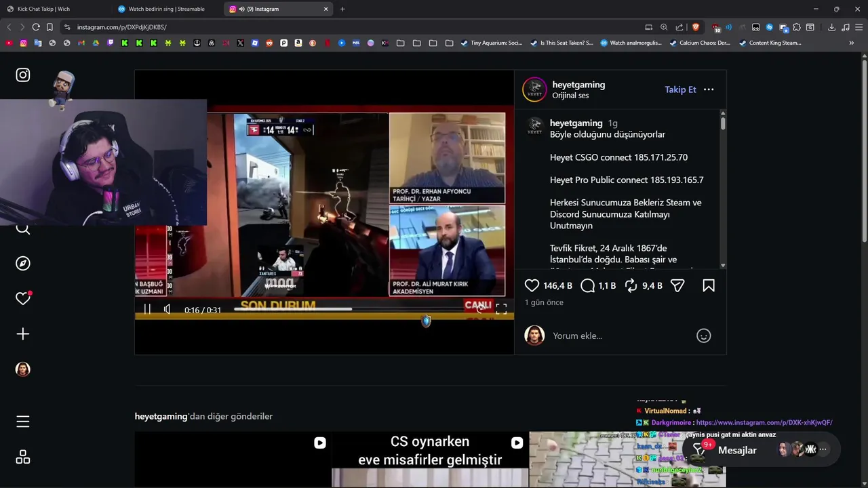Viewport: 868px width, 488px height.
Task: Reload the Instagram page
Action: (x=36, y=27)
